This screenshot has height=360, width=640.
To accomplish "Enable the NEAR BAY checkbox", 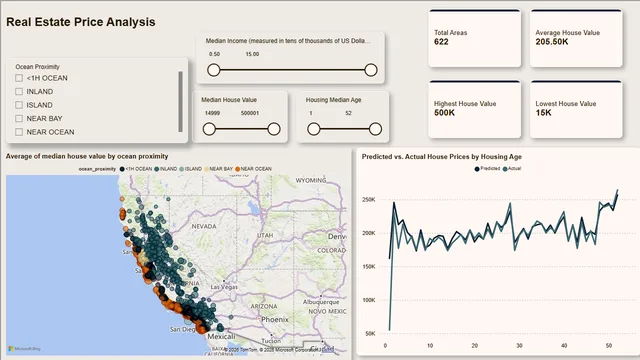I will pyautogui.click(x=19, y=118).
